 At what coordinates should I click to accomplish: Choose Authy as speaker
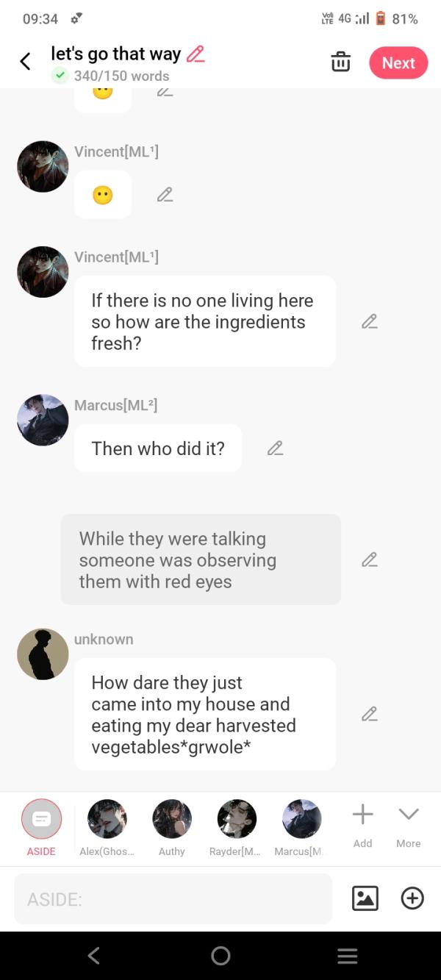pos(172,819)
